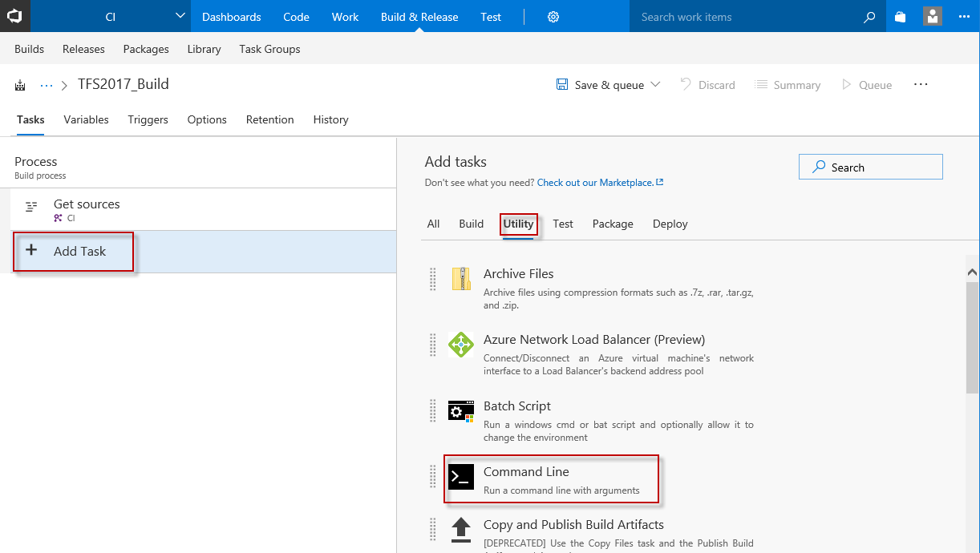Viewport: 980px width, 553px height.
Task: Switch to the Triggers tab
Action: [x=148, y=119]
